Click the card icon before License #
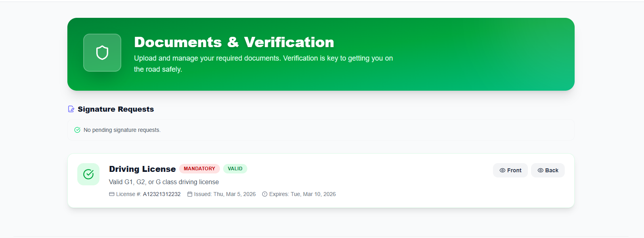 coord(112,194)
